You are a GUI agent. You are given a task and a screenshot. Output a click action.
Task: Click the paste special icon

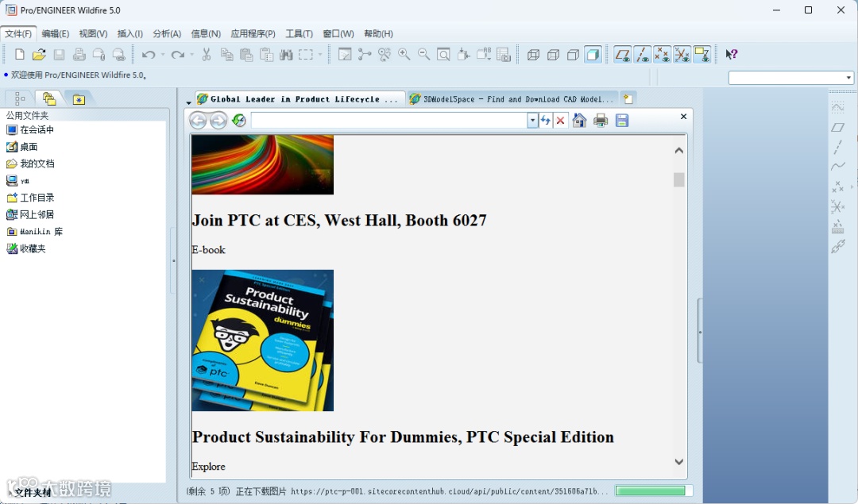coord(266,54)
